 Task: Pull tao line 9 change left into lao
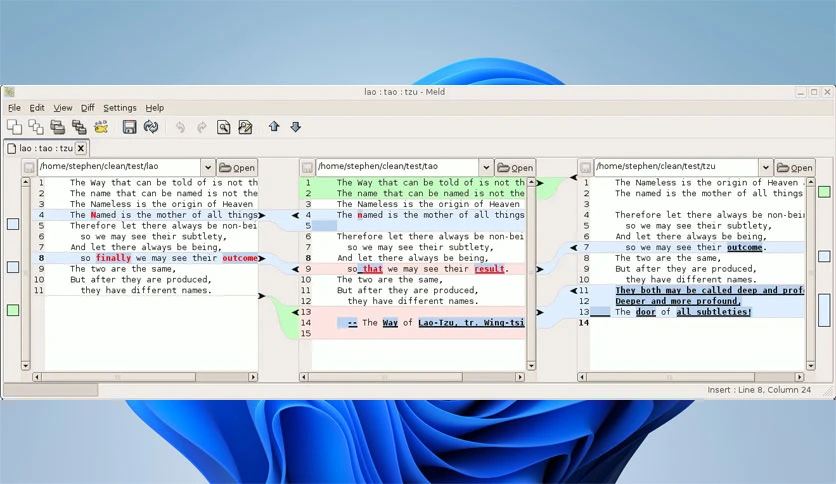[x=295, y=269]
